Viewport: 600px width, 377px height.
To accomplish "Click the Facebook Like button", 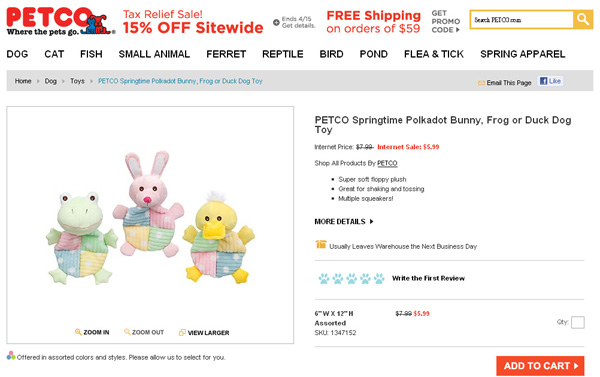I will tap(550, 81).
